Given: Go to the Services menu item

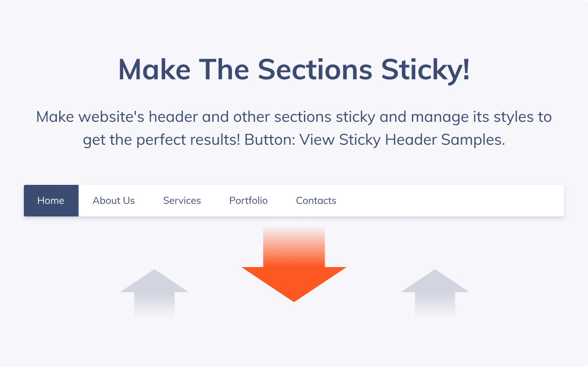Looking at the screenshot, I should point(182,201).
